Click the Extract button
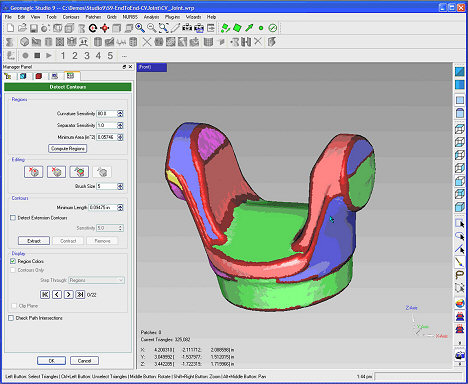 tap(34, 241)
